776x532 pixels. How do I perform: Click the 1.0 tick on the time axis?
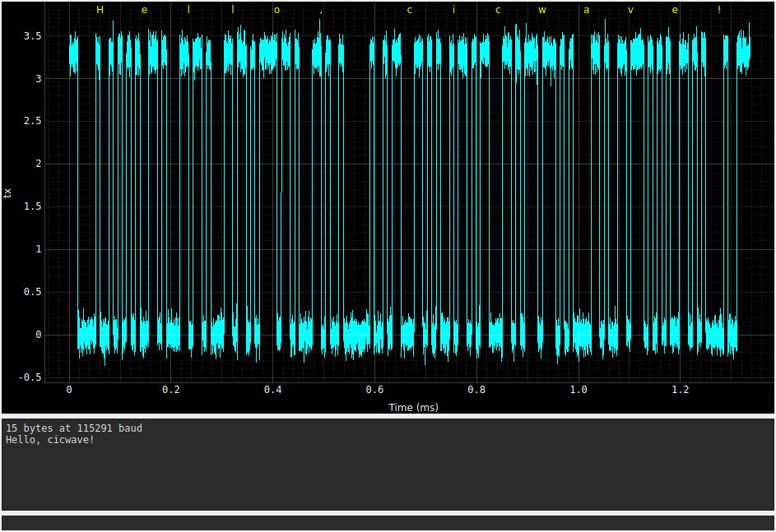click(x=579, y=390)
